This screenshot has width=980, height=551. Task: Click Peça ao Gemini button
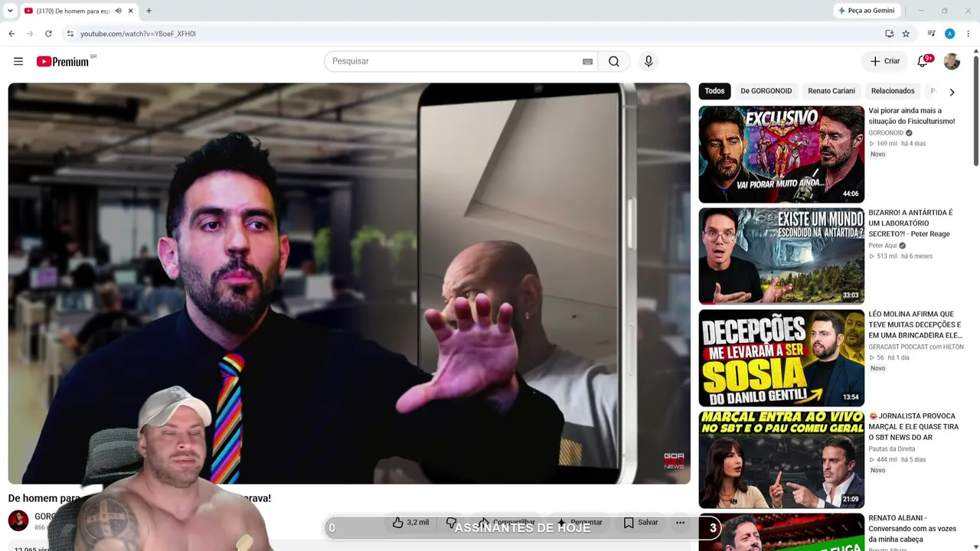click(867, 11)
